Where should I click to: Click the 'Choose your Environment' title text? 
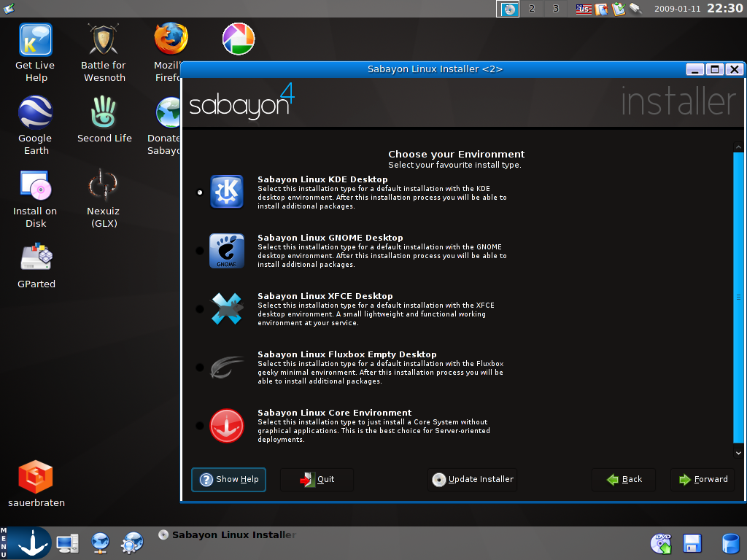pos(456,155)
